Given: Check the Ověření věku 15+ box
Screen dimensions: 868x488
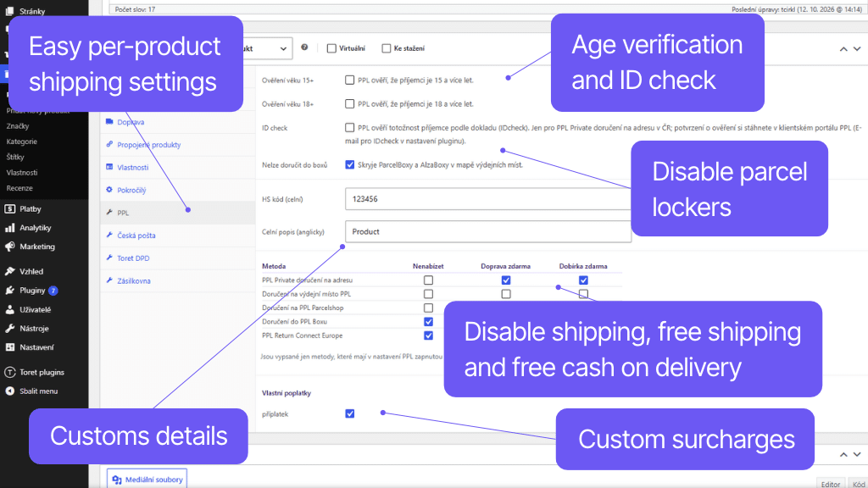Looking at the screenshot, I should (x=350, y=80).
